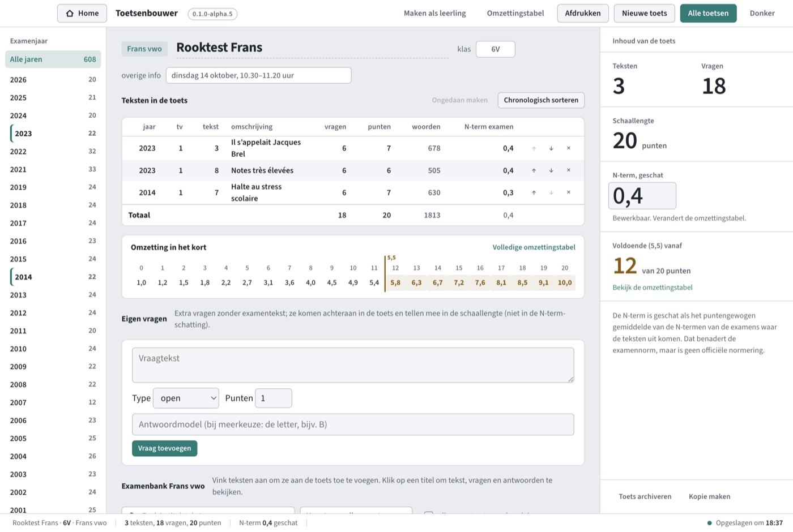Edit the estimated N-term value field
This screenshot has height=532, width=793.
click(x=642, y=196)
